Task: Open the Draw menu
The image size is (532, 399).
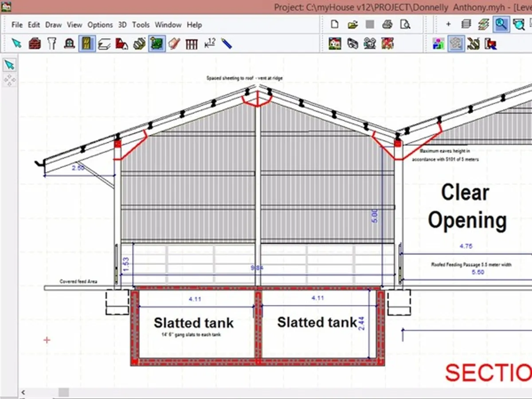Action: [53, 25]
